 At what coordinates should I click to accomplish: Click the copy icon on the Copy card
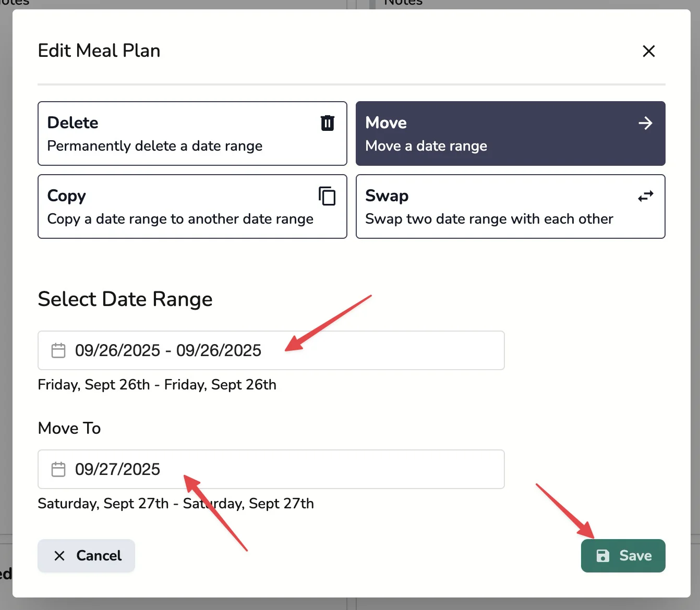click(327, 197)
